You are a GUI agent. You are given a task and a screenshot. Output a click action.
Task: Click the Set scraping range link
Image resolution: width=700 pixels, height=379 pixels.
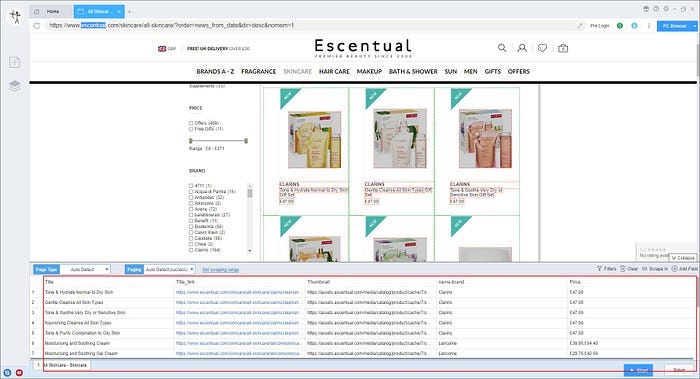(x=221, y=270)
